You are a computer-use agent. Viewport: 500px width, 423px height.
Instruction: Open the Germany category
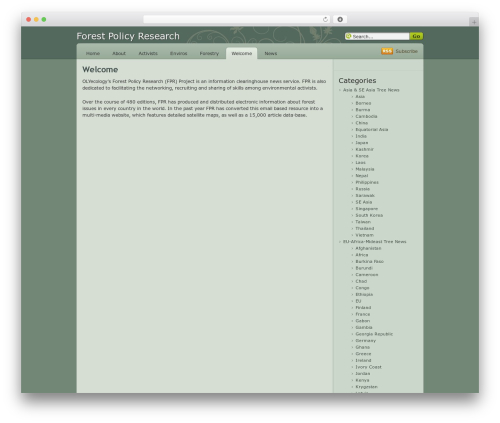click(365, 341)
